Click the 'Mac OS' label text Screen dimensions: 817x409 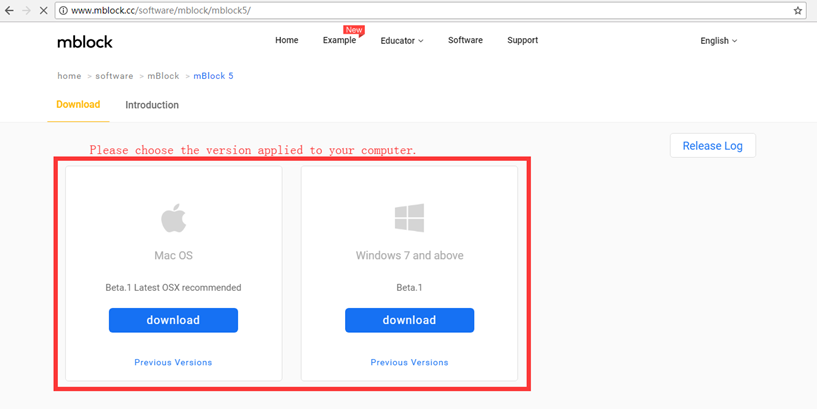174,255
